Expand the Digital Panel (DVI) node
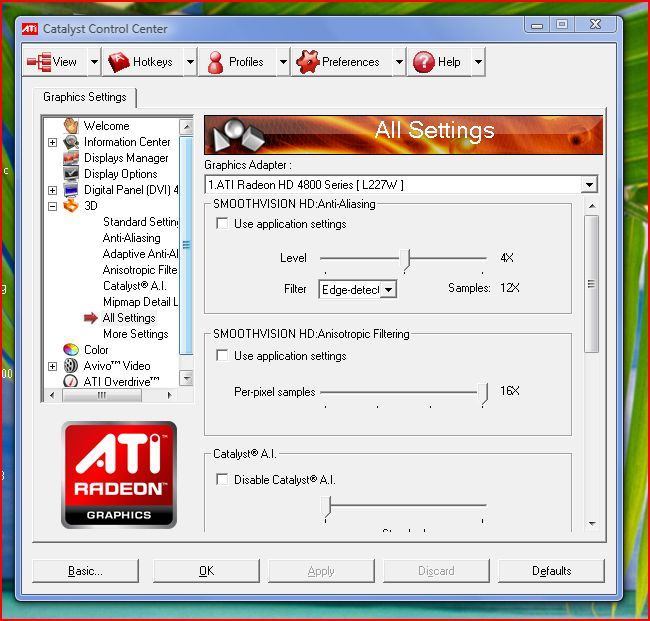This screenshot has width=650, height=621. pyautogui.click(x=52, y=190)
